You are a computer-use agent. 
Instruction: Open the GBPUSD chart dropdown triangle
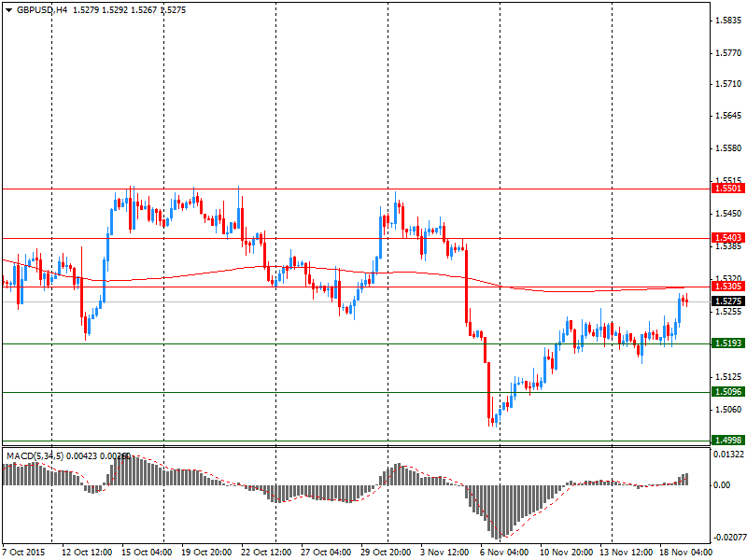click(9, 10)
